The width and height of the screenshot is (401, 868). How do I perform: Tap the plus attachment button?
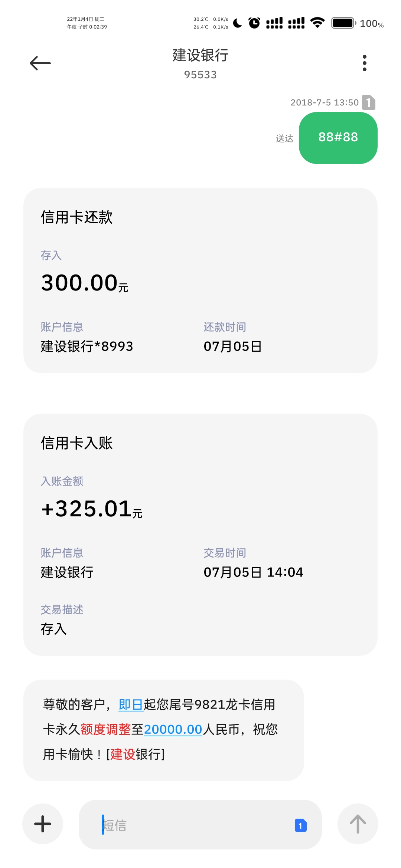point(43,824)
